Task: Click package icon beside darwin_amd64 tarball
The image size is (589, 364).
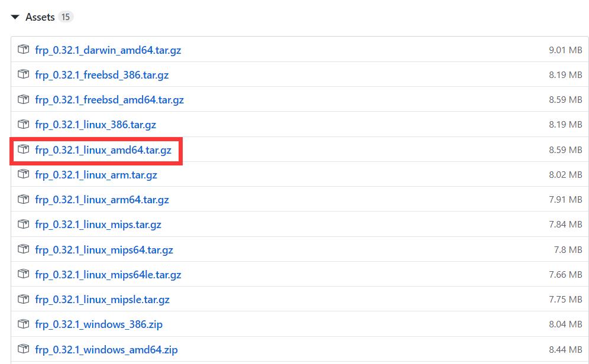Action: (x=23, y=49)
